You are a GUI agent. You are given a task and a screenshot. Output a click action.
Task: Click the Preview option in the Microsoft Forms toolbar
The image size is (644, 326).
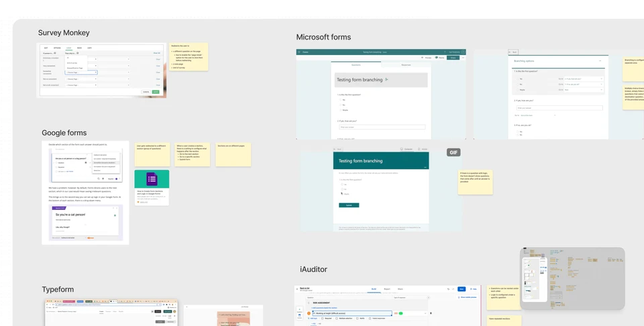pos(428,58)
